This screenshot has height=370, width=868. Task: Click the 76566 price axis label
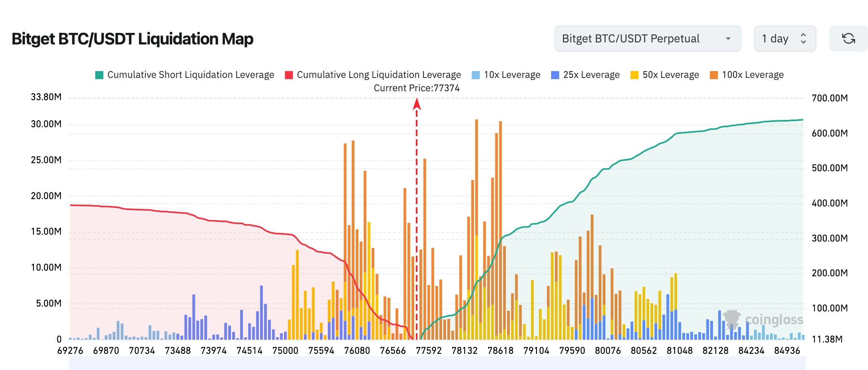click(x=393, y=351)
